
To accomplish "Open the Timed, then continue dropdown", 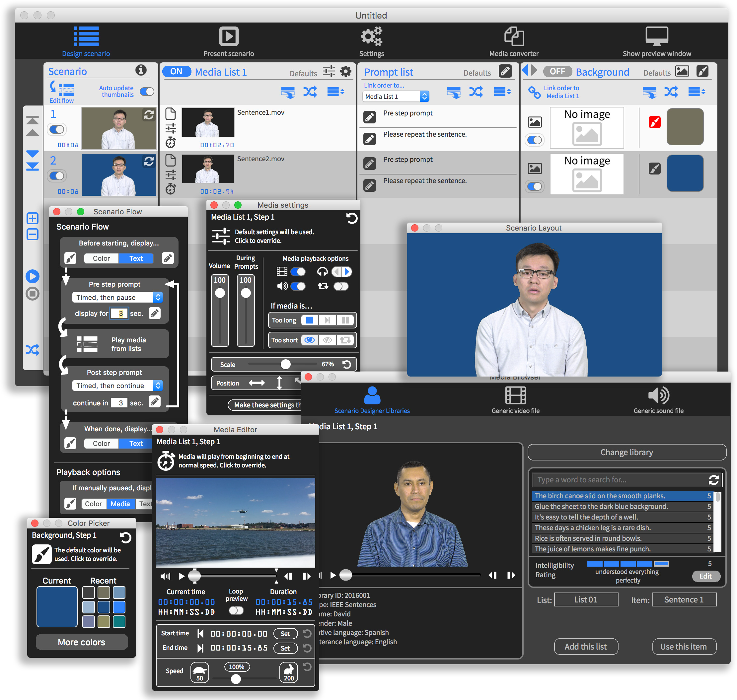I will (x=117, y=385).
